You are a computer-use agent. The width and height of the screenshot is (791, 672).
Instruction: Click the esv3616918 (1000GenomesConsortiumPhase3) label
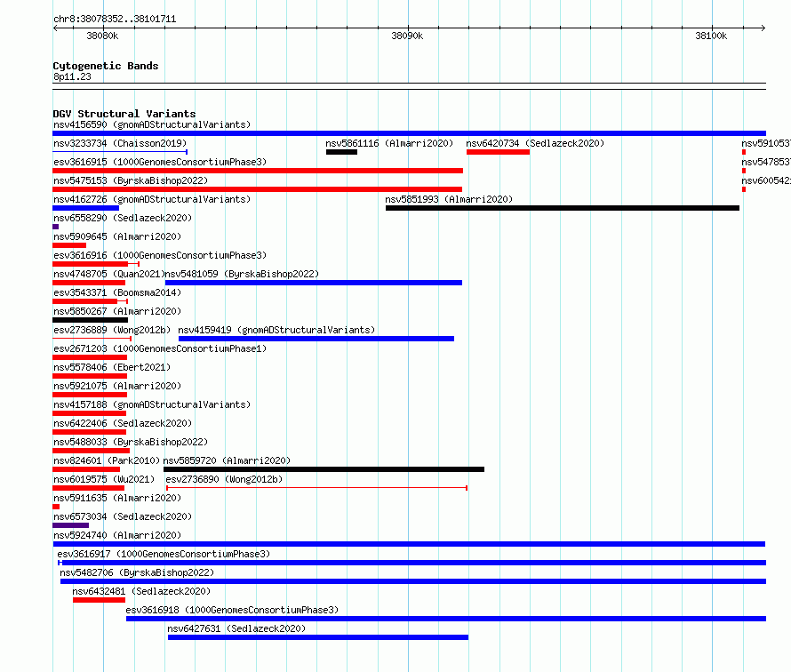click(232, 610)
